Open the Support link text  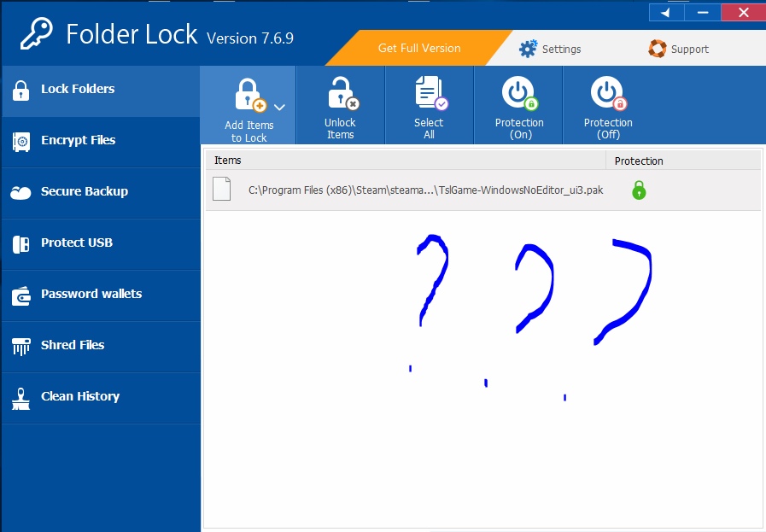(x=689, y=49)
